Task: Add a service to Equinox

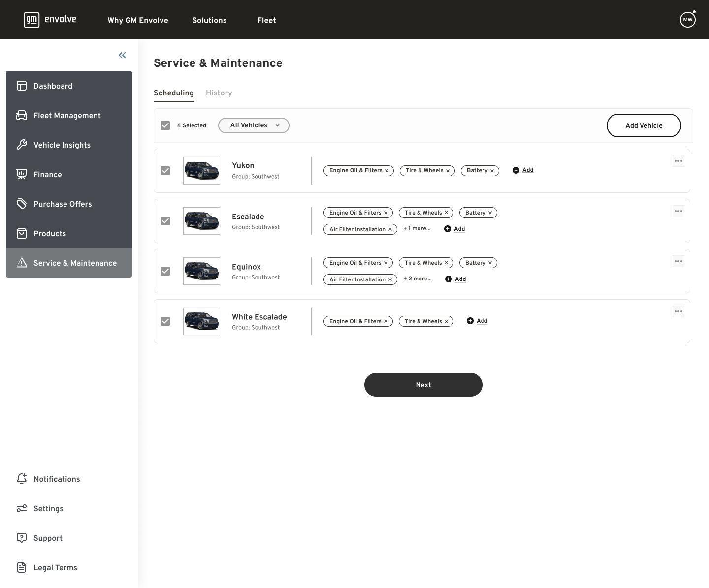Action: 455,279
